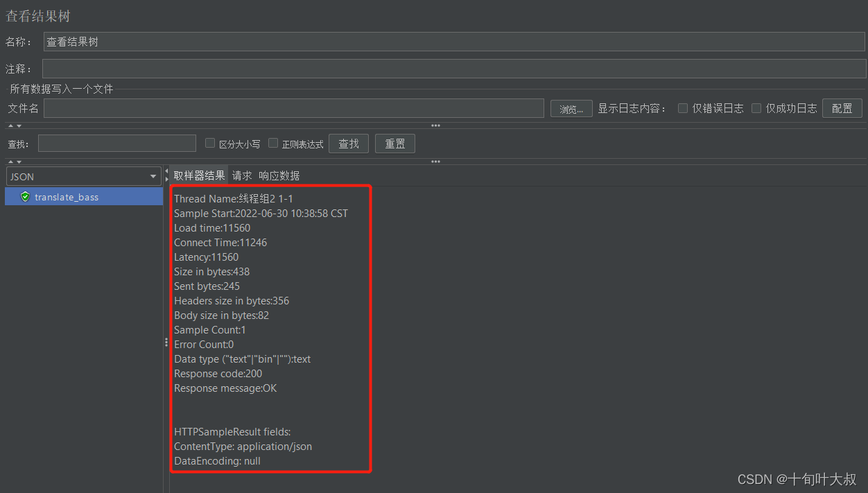
Task: Click the Connect Time:11246 line
Action: [220, 243]
